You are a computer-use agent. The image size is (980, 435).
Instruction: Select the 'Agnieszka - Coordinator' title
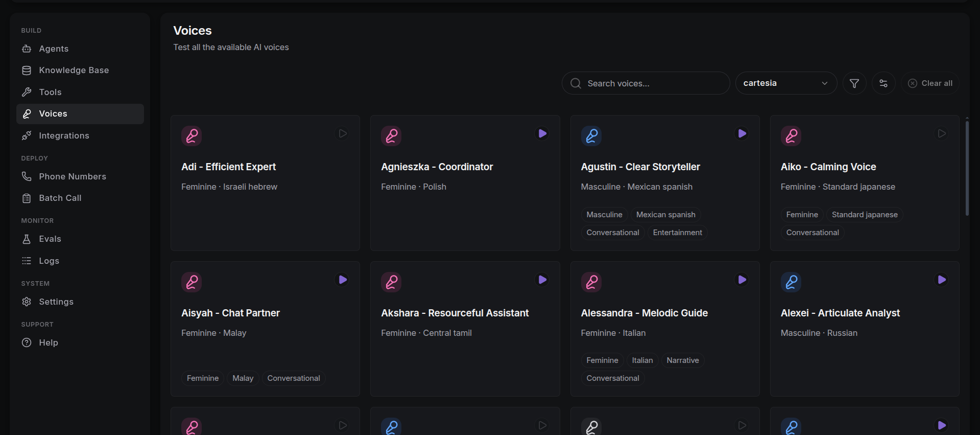coord(437,167)
